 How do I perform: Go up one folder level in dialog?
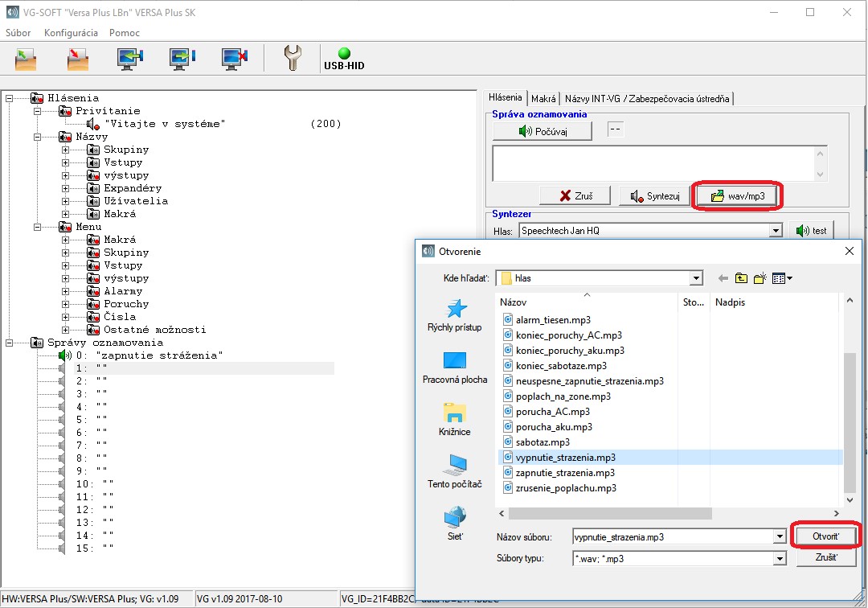point(740,278)
